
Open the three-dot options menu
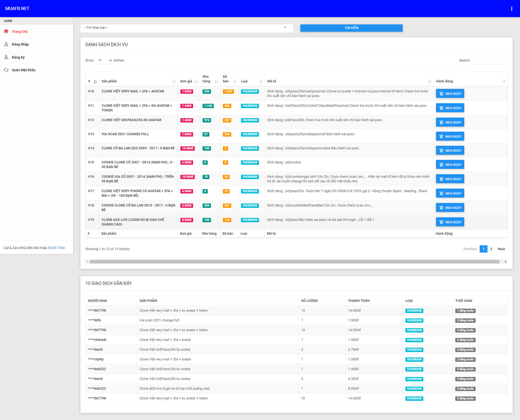pyautogui.click(x=512, y=9)
